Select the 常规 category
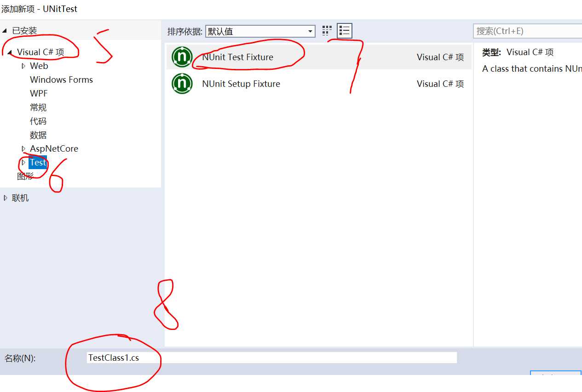Image resolution: width=582 pixels, height=392 pixels. (38, 108)
